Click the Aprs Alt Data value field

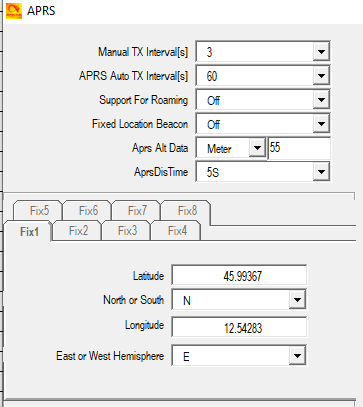[x=299, y=148]
